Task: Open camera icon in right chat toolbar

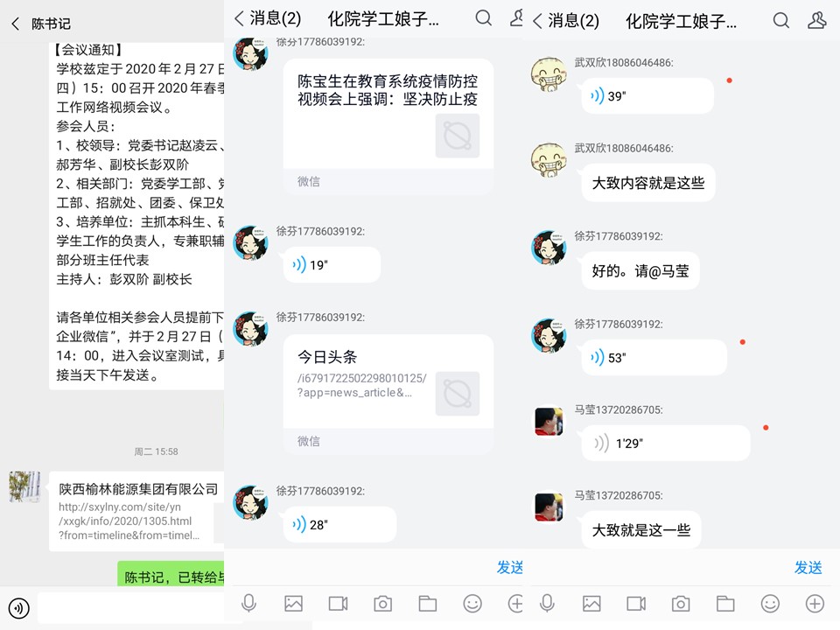Action: [681, 604]
